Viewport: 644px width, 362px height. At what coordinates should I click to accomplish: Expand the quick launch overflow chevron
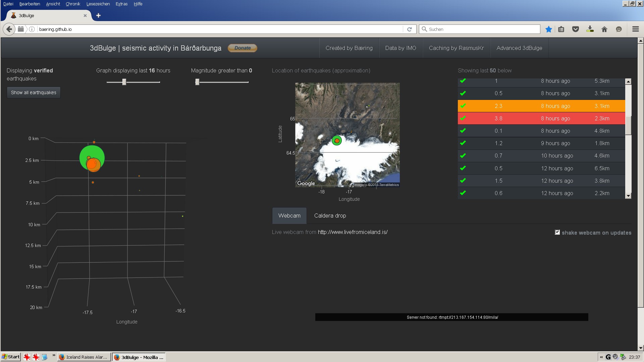click(54, 356)
